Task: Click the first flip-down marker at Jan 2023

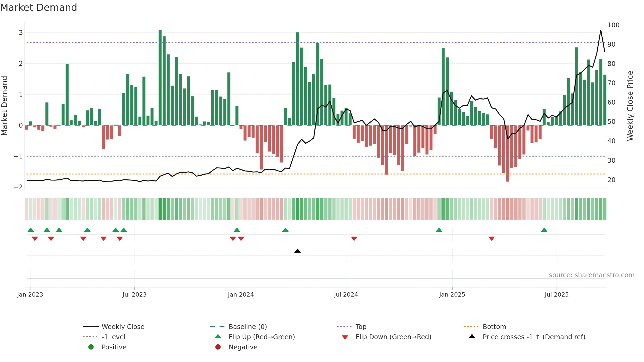Action: click(35, 239)
